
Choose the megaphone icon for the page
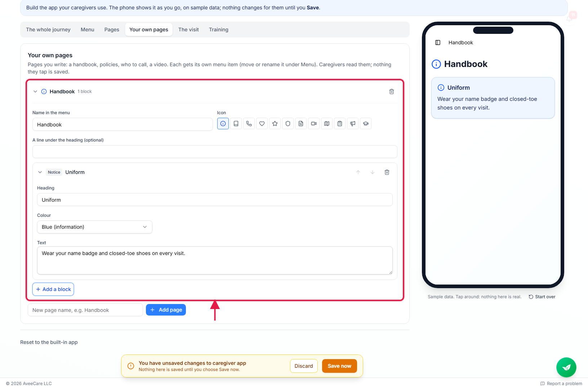click(x=353, y=124)
